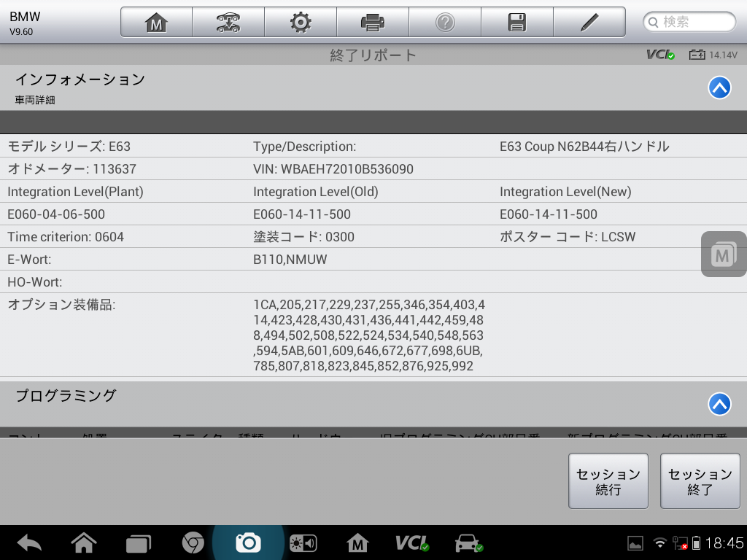Select the オドメーター: 113637 value

point(72,169)
